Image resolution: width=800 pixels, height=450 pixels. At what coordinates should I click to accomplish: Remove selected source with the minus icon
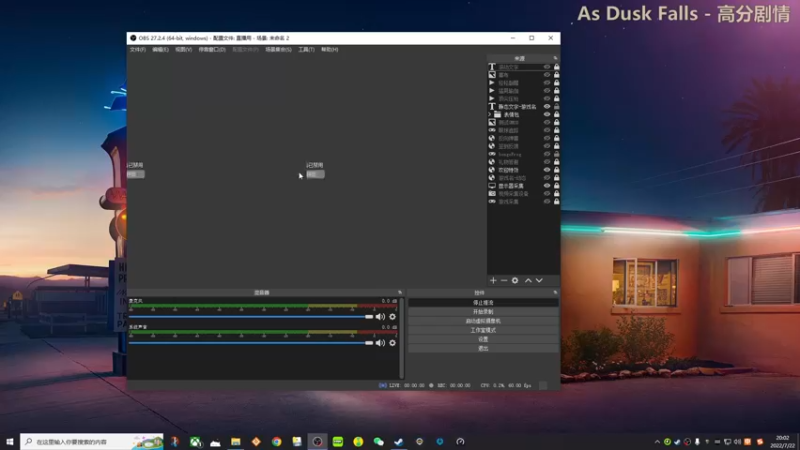504,281
